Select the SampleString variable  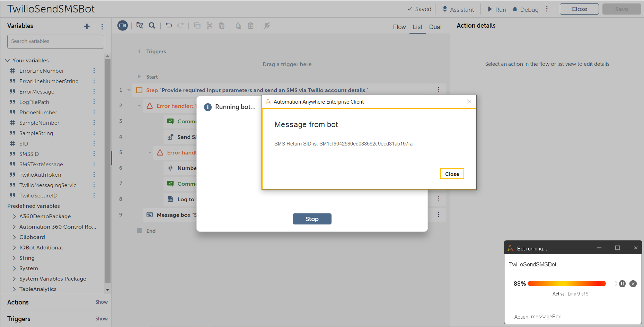coord(36,133)
